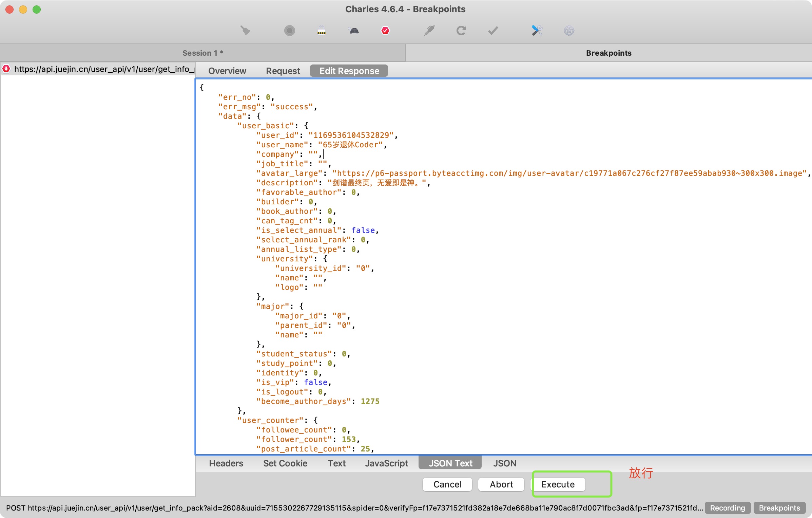Click the "follower_count": 153 line

(308, 439)
